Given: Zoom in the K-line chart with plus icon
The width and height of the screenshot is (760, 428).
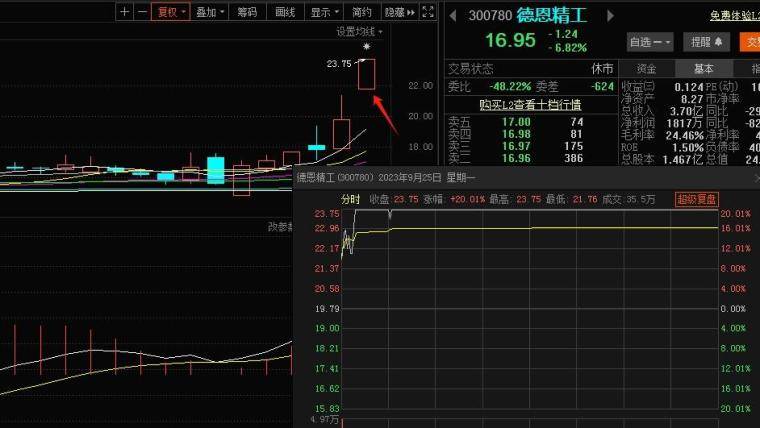Looking at the screenshot, I should tap(124, 12).
